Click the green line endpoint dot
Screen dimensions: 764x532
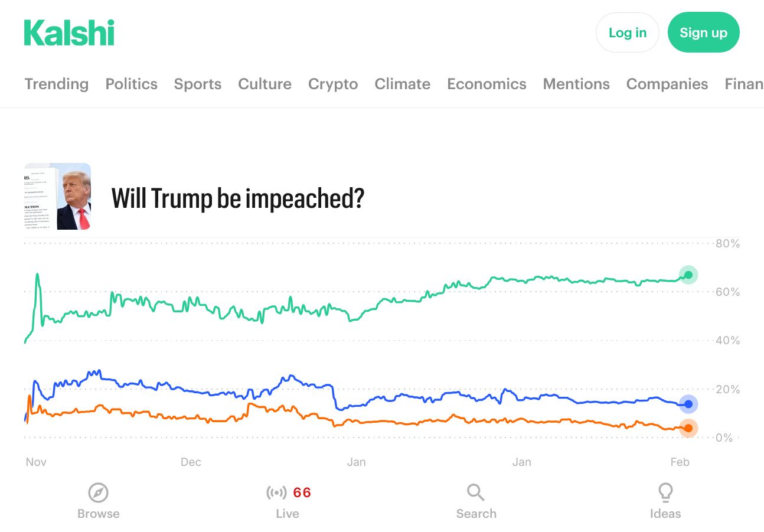688,275
